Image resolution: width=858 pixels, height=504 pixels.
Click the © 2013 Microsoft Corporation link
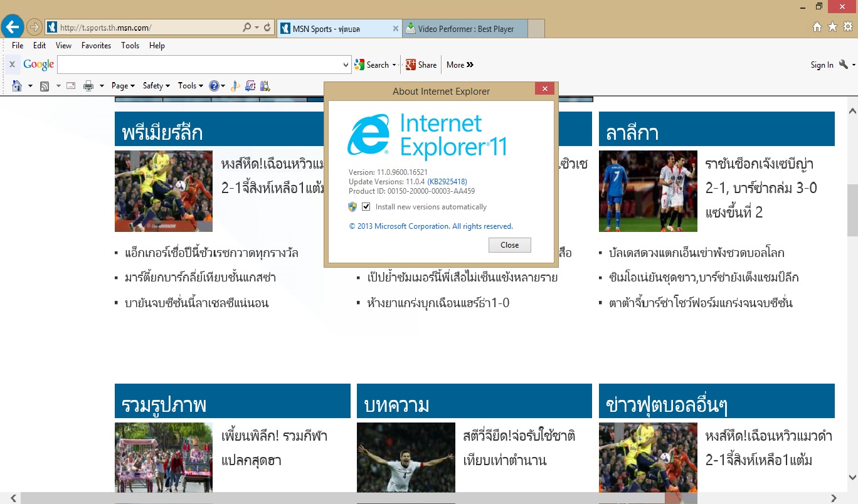pyautogui.click(x=431, y=226)
